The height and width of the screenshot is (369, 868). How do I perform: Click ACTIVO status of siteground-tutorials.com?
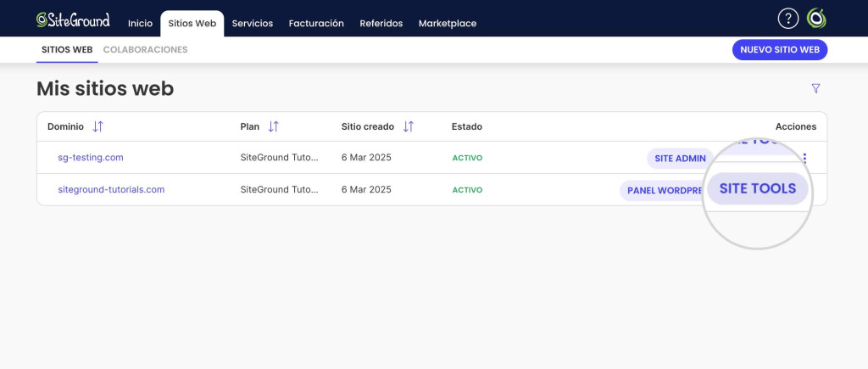coord(467,190)
